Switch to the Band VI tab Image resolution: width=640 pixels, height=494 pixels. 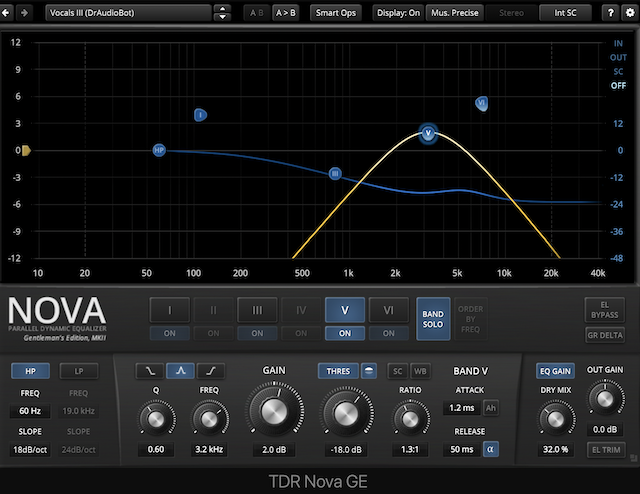388,309
